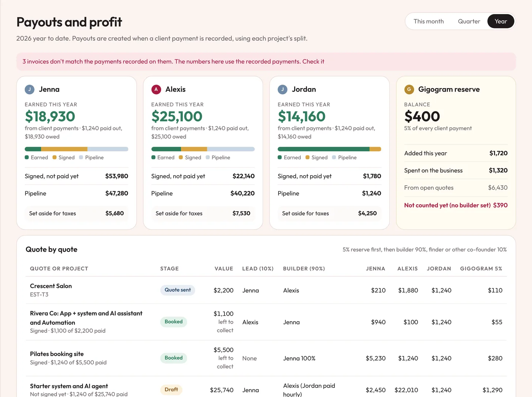Click the LEAD (10%) column header
Viewport: 532px width, 397px height.
tap(258, 269)
